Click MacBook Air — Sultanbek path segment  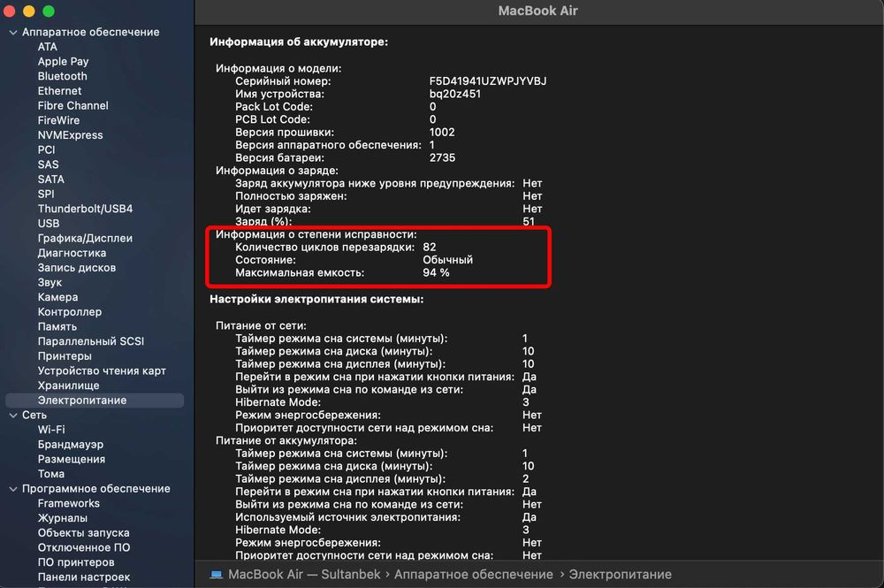[x=304, y=575]
